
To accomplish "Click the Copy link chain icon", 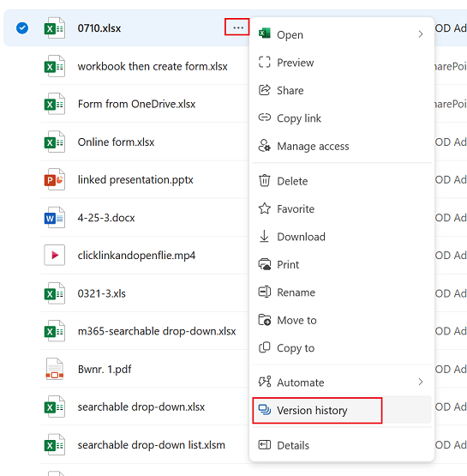I will click(x=265, y=117).
